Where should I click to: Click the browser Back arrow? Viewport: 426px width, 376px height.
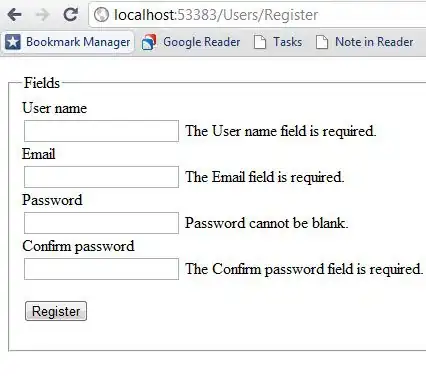point(14,15)
